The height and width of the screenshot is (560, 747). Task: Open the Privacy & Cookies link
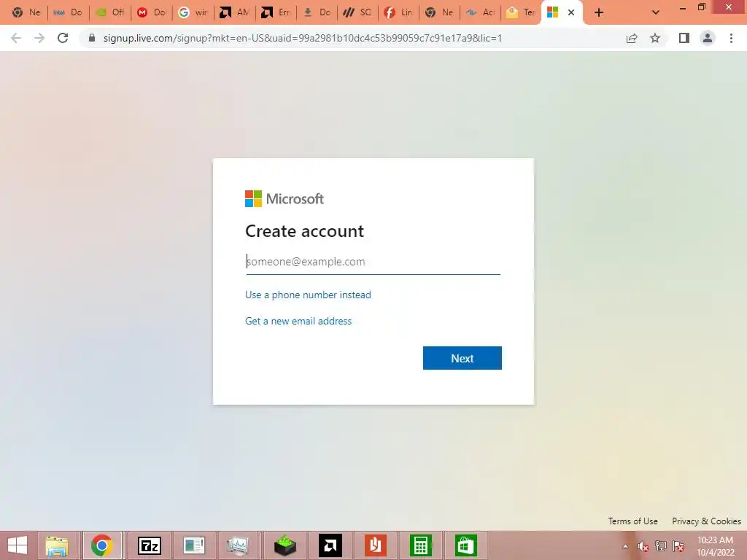706,521
